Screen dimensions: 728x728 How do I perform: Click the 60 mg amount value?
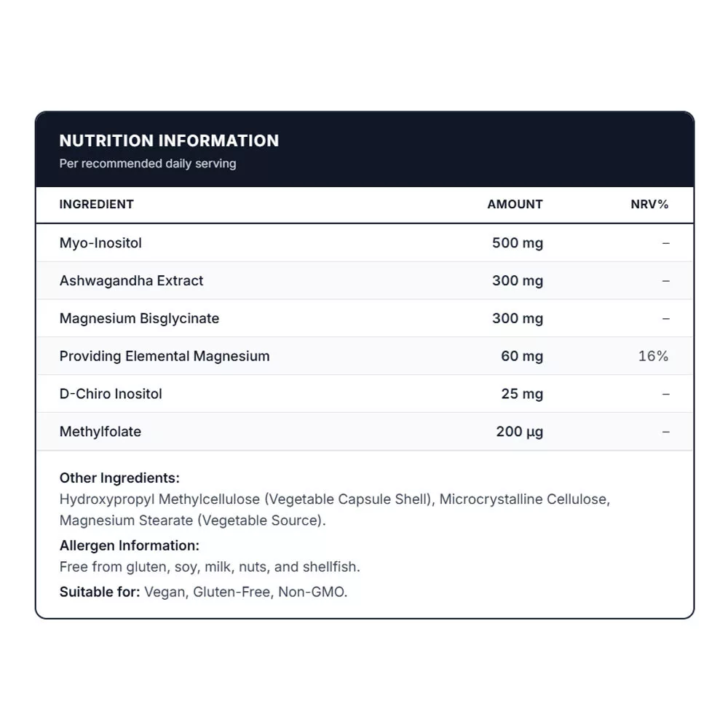522,356
